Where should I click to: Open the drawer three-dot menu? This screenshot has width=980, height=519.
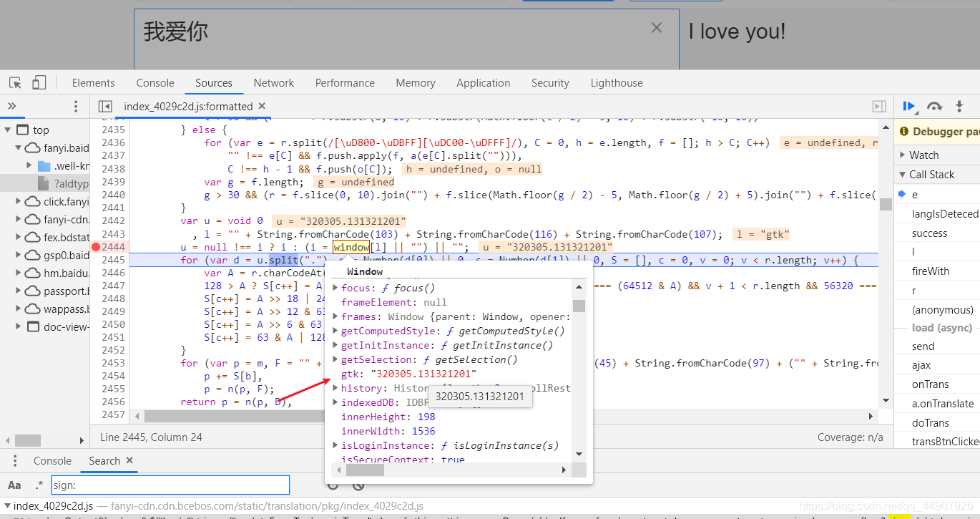tap(16, 461)
